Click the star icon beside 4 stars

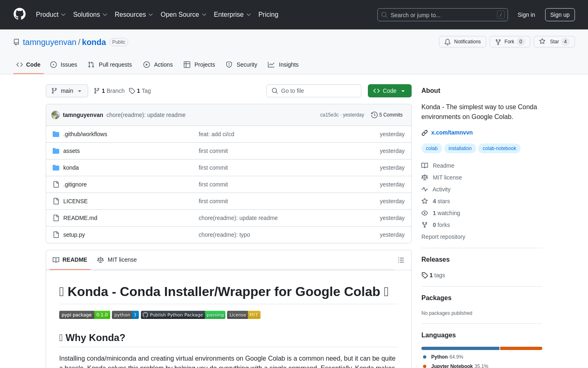(425, 201)
